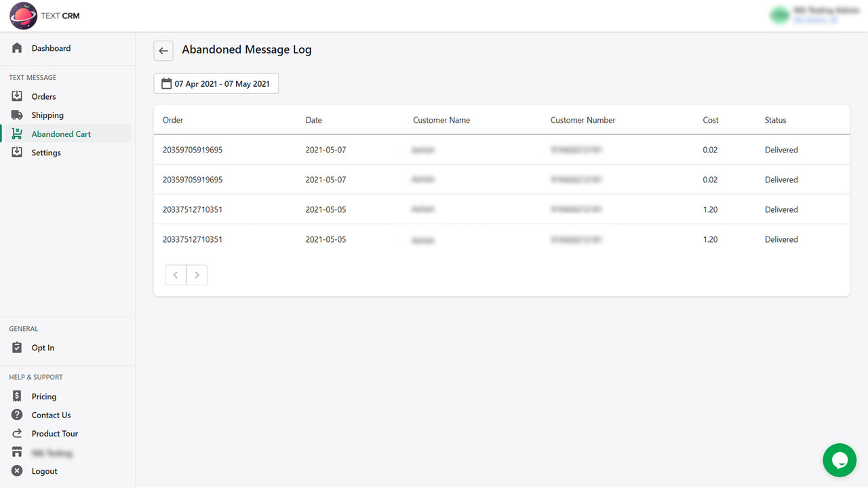Launch the chat support bubble
The image size is (868, 488).
click(840, 460)
